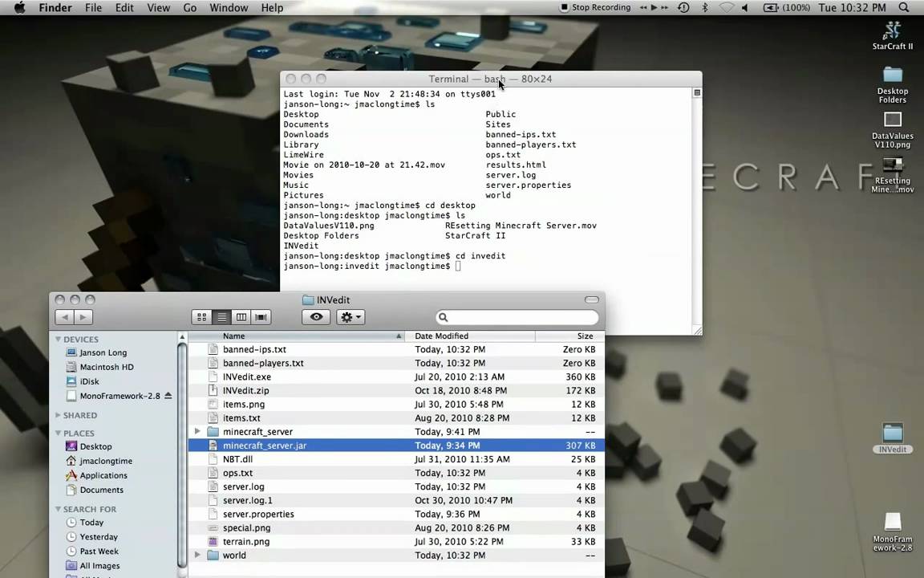
Task: Select items.txt file
Action: pos(396,418)
